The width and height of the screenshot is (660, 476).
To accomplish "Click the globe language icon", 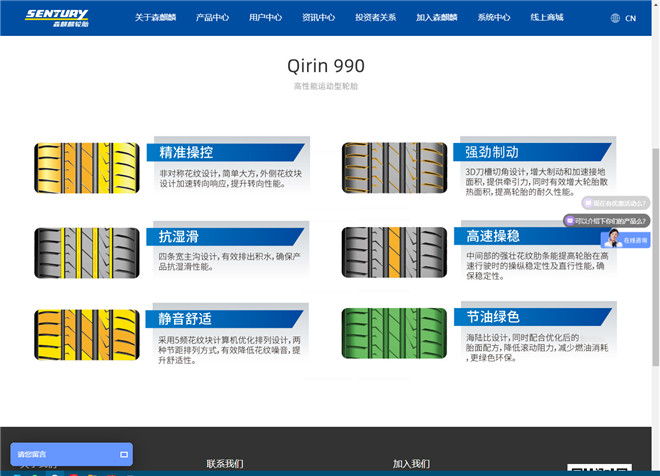I will 615,18.
